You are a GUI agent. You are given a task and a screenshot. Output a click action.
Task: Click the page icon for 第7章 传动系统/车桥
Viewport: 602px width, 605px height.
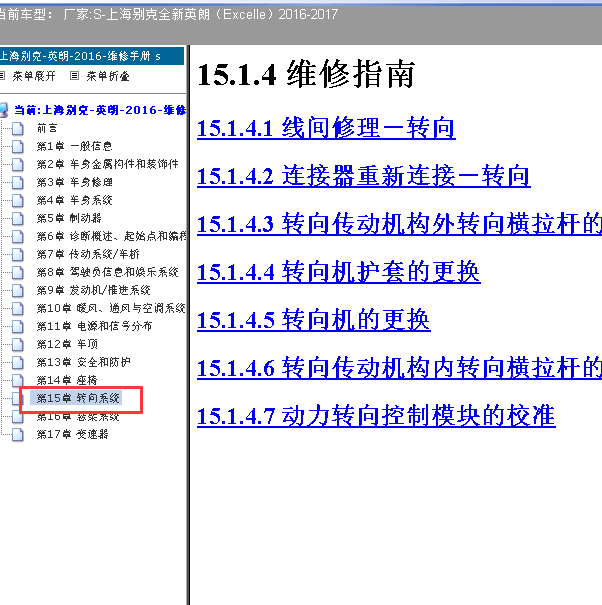click(18, 254)
